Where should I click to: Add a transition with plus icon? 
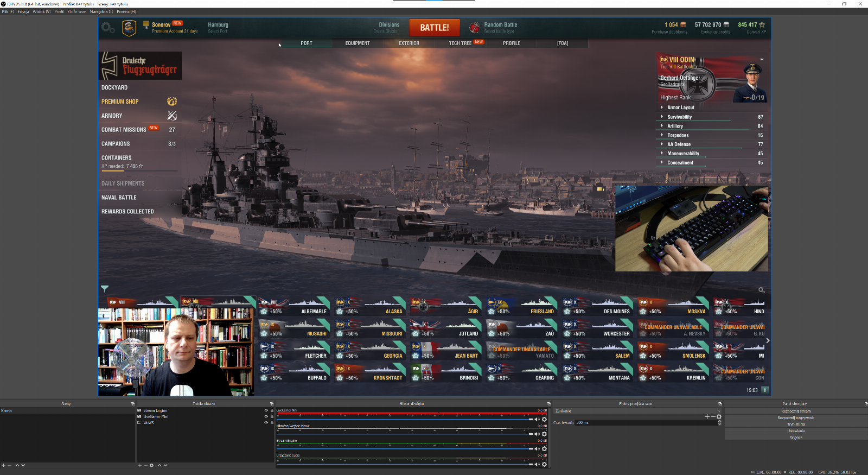tap(707, 416)
